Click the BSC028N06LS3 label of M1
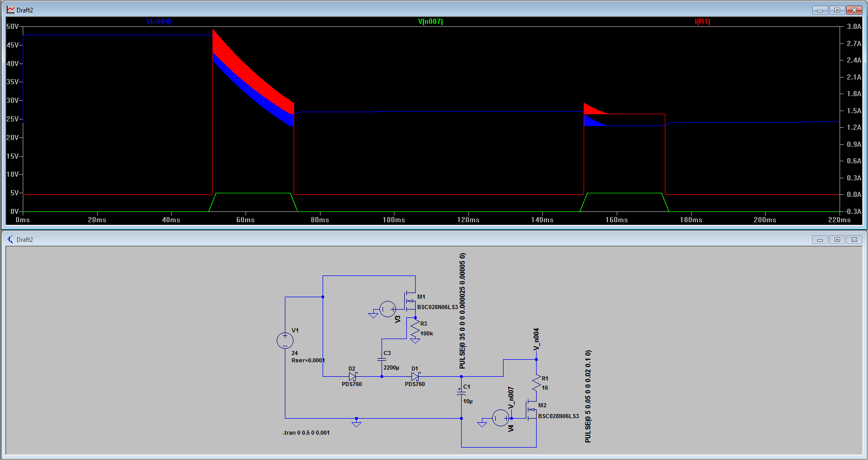This screenshot has height=460, width=868. click(437, 307)
